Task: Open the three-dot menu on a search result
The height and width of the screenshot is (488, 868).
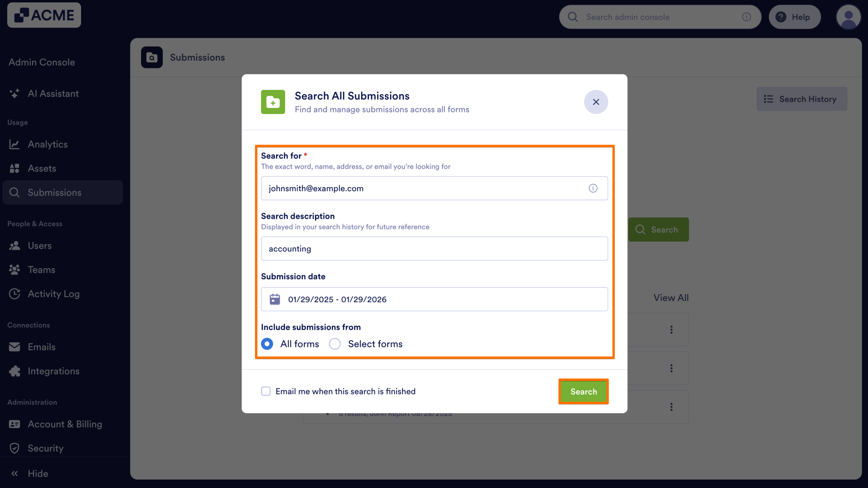Action: click(x=671, y=329)
